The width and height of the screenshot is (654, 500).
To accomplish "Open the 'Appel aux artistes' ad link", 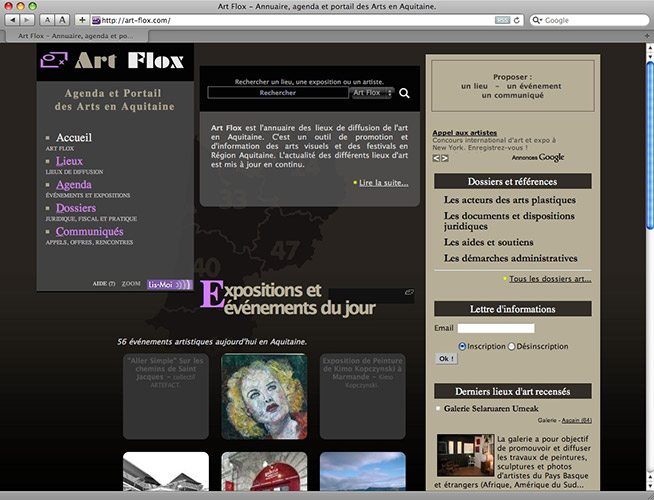I will coord(465,133).
